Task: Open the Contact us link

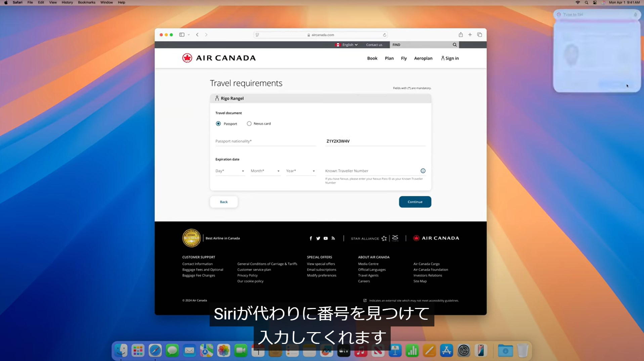Action: coord(374,45)
